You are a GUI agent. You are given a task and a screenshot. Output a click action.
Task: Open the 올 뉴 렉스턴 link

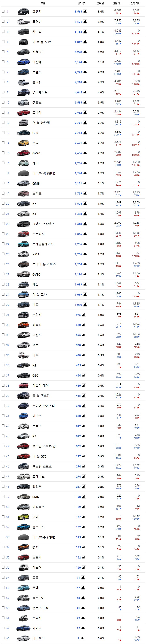tap(41, 396)
